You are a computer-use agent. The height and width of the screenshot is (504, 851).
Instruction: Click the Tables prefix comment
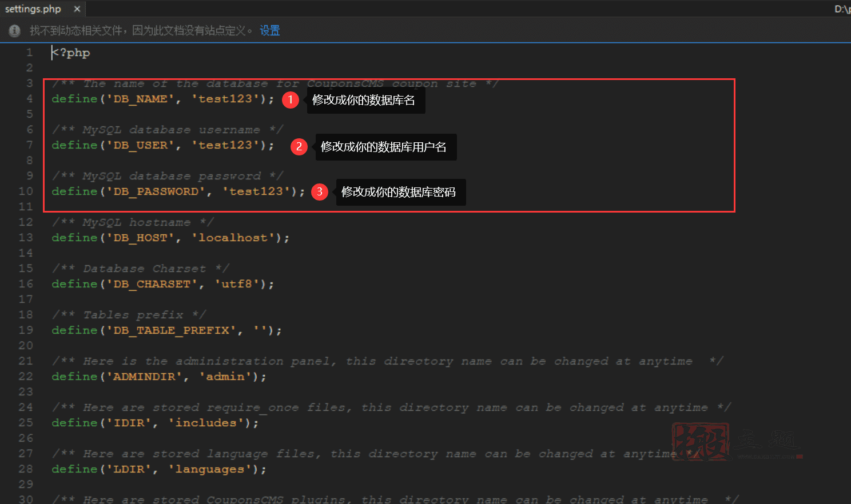129,315
